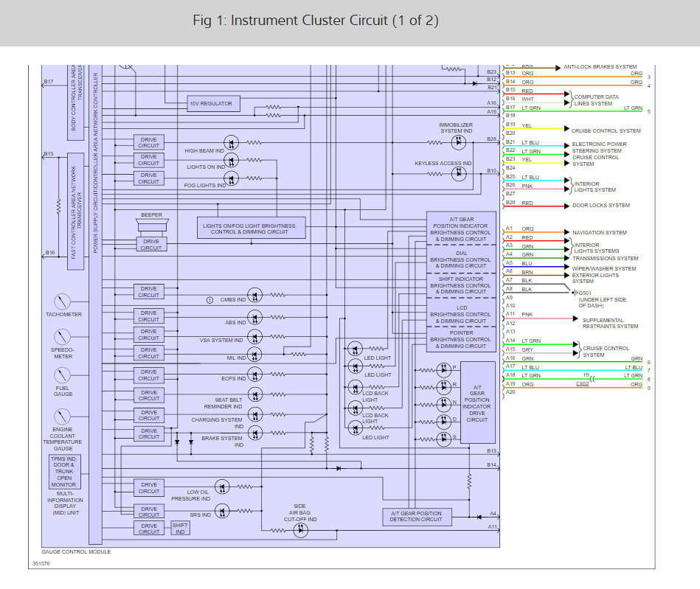The height and width of the screenshot is (589, 700).
Task: Open the Navigation System reference label
Action: (x=599, y=233)
